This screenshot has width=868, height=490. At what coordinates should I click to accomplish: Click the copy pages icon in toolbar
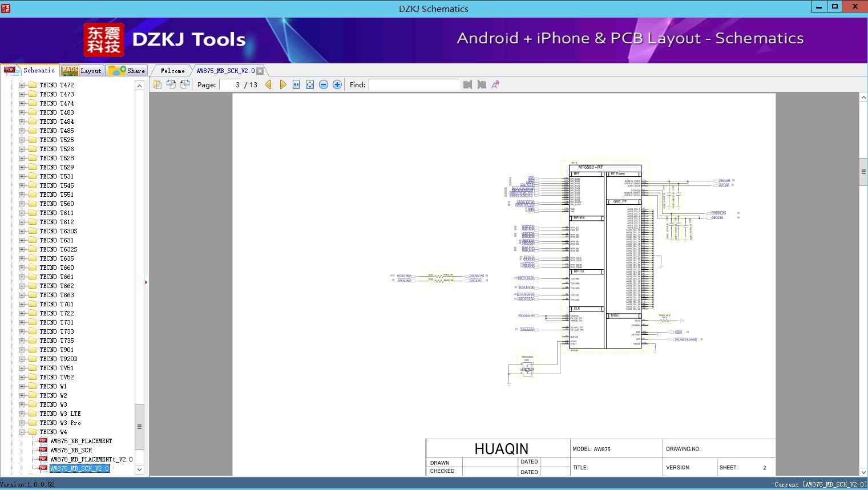(x=158, y=84)
